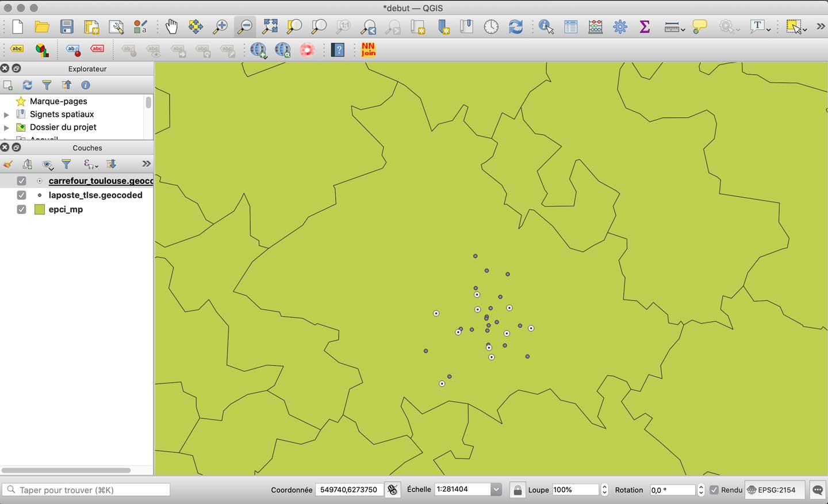Click globe with plus web service icon
Viewport: 828px width, 504px height.
pos(258,50)
